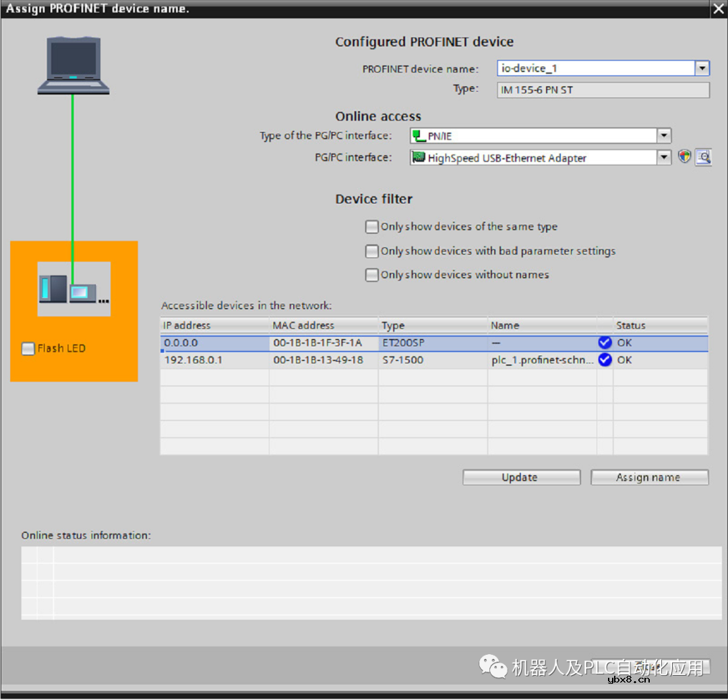
Task: Click the blue checkmark status icon for S7-1500
Action: [605, 360]
